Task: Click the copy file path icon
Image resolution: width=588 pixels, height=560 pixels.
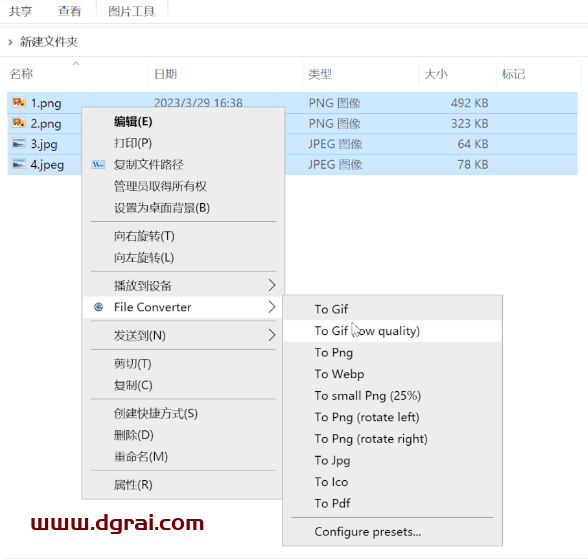Action: click(99, 164)
